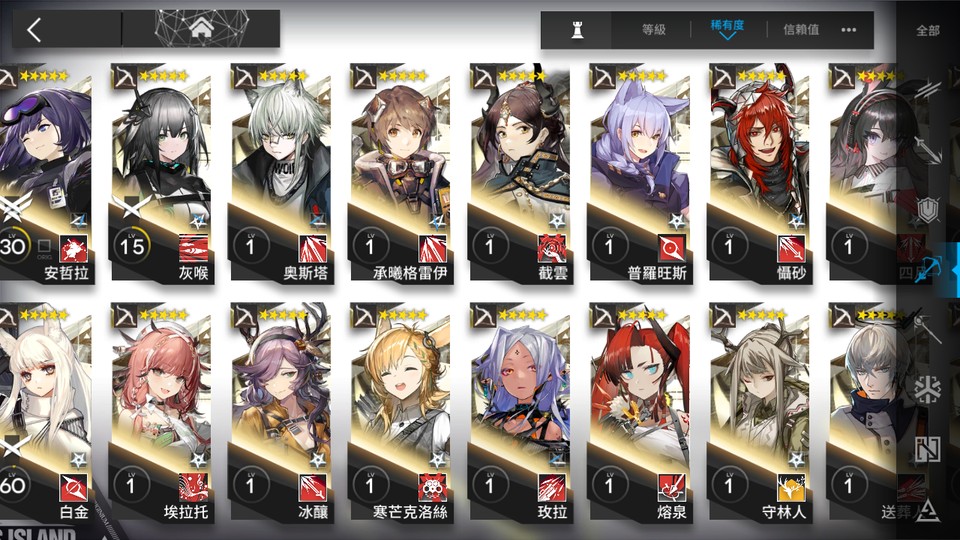
Task: Show all classes with 全部
Action: click(928, 31)
